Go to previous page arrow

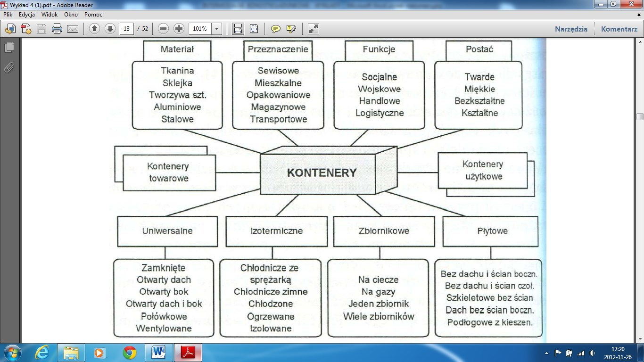[x=94, y=29]
